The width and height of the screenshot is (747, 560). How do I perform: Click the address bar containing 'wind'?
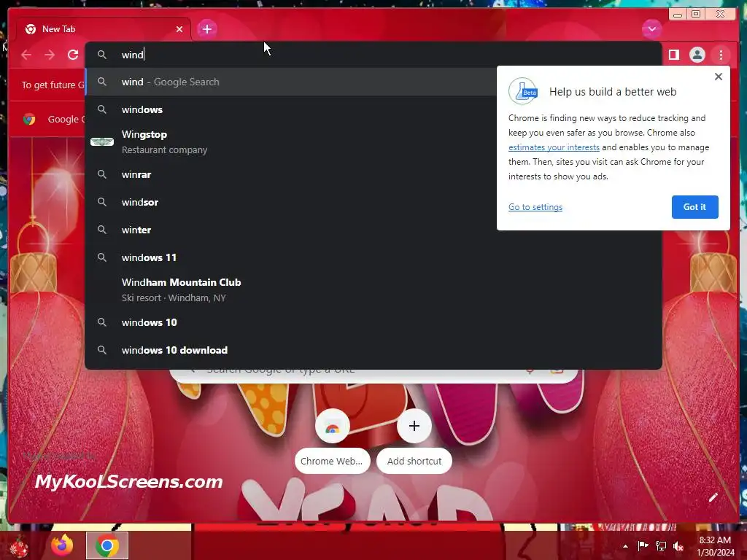(373, 54)
